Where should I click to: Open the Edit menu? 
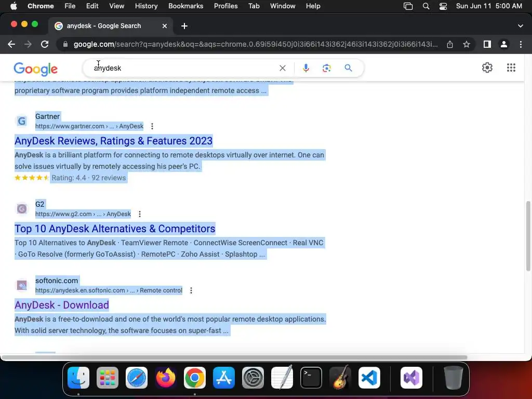[x=92, y=6]
